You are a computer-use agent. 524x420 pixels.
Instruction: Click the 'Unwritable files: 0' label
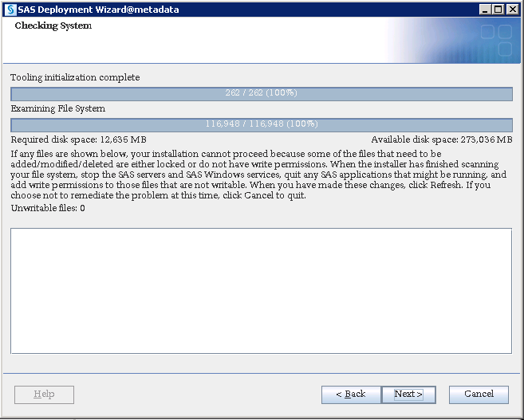[48, 208]
